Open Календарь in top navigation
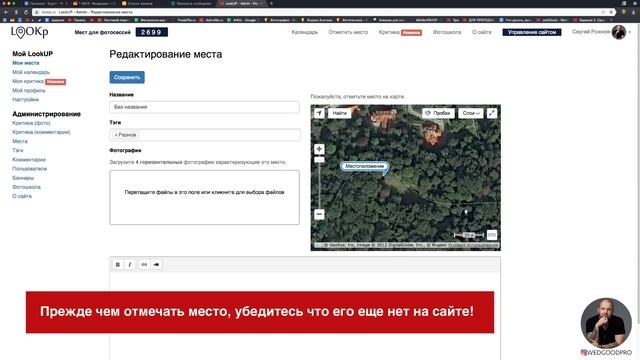 click(x=304, y=32)
